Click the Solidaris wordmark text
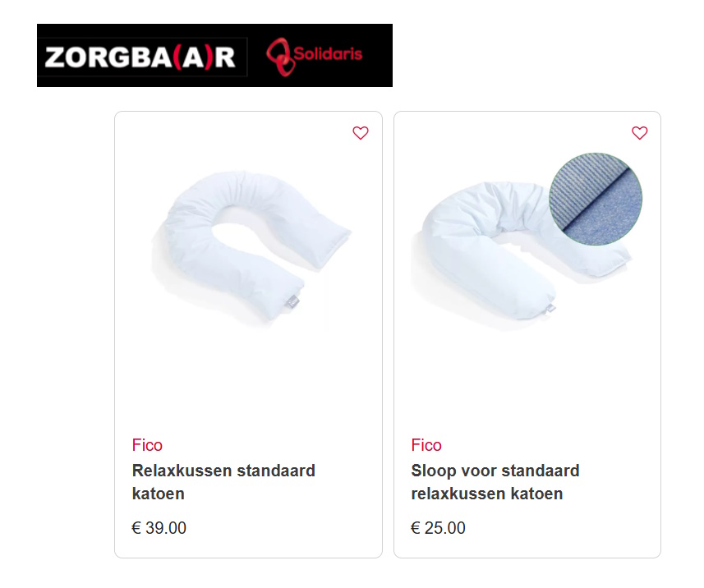Viewport: 704px width, 588px height. click(328, 54)
